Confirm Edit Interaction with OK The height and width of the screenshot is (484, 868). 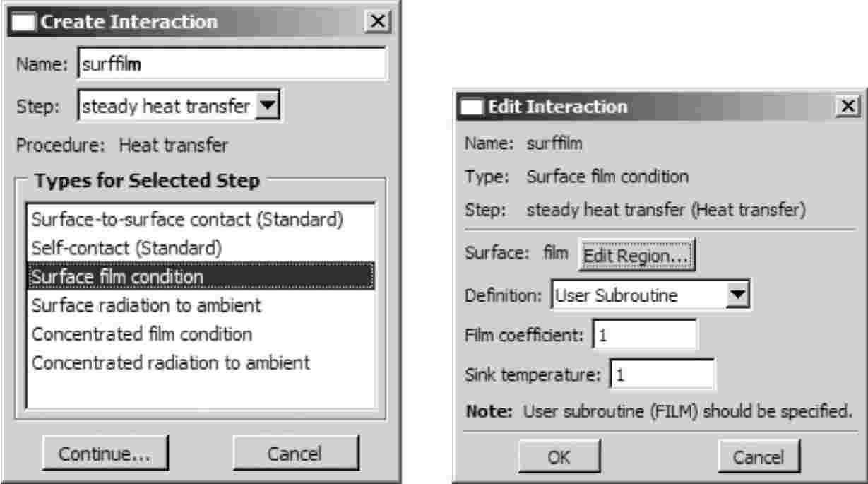(559, 457)
